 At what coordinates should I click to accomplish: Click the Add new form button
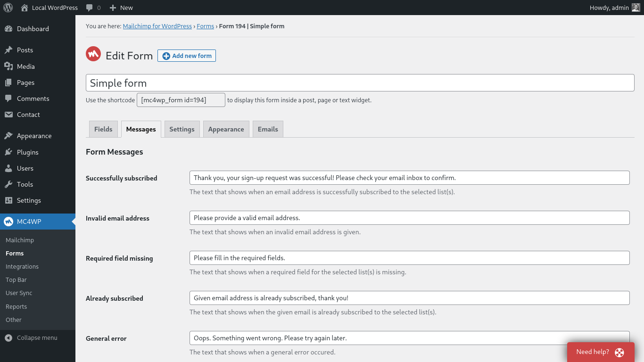click(x=187, y=56)
